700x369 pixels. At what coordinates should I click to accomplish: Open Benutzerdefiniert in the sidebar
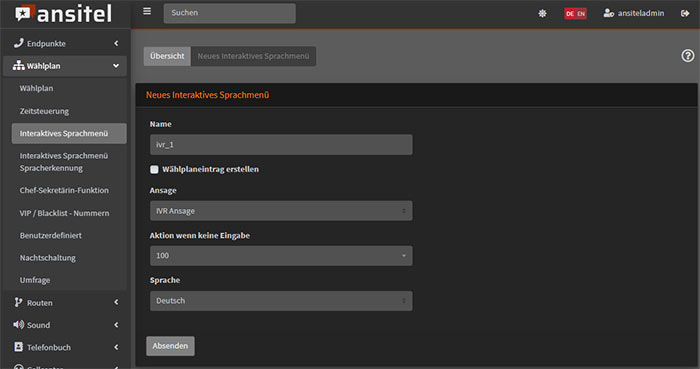(x=51, y=236)
